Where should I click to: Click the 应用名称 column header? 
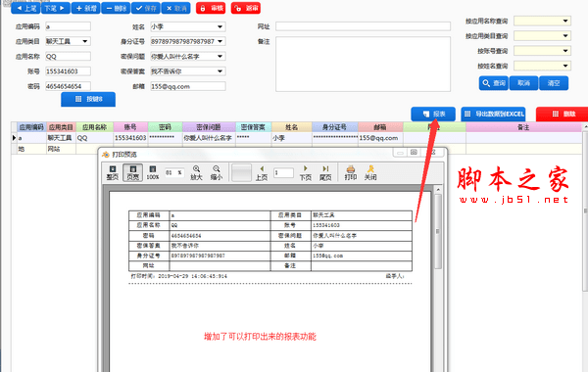[x=94, y=127]
